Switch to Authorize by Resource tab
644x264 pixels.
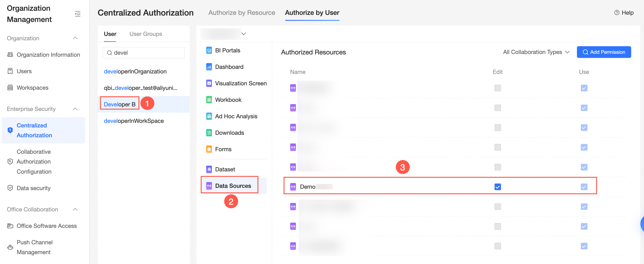coord(241,13)
